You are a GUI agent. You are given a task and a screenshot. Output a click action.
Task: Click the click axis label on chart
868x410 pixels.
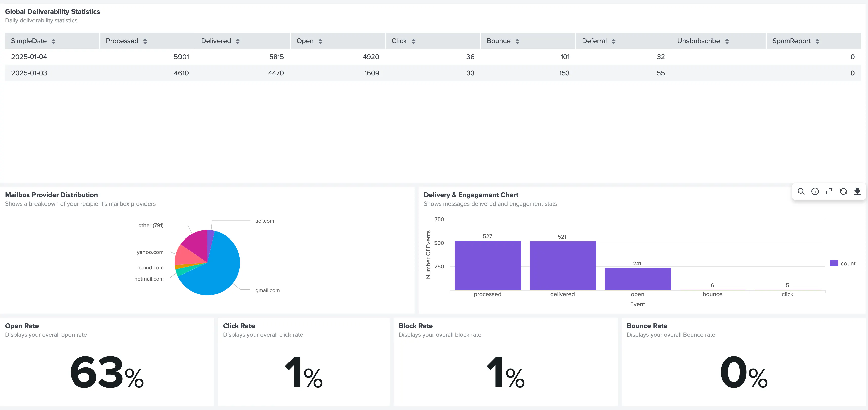(x=787, y=294)
